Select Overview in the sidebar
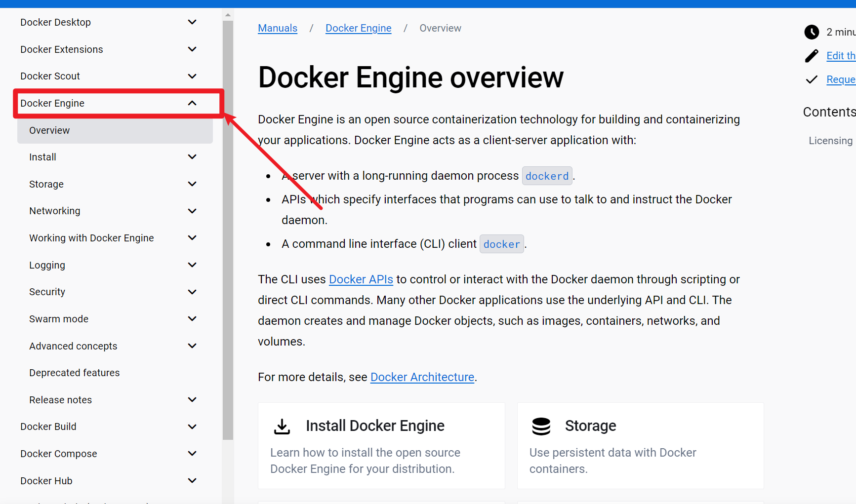This screenshot has height=504, width=856. [49, 130]
